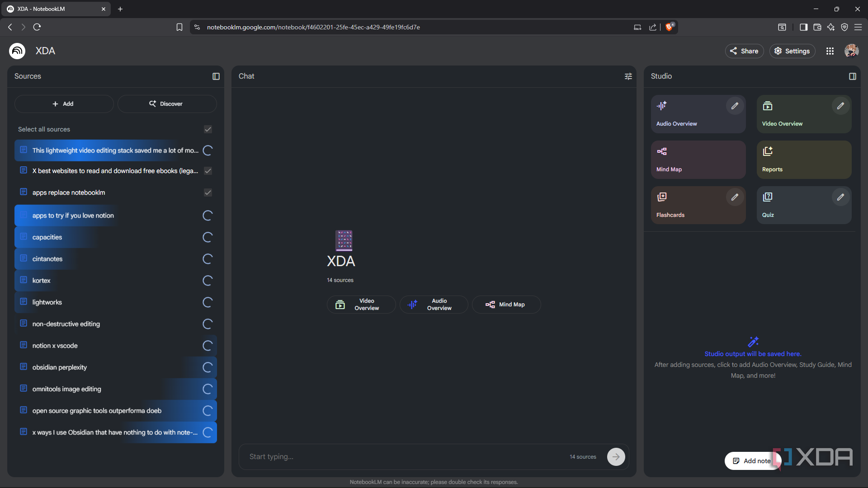868x488 pixels.
Task: Create Quiz in Studio panel
Action: 804,205
